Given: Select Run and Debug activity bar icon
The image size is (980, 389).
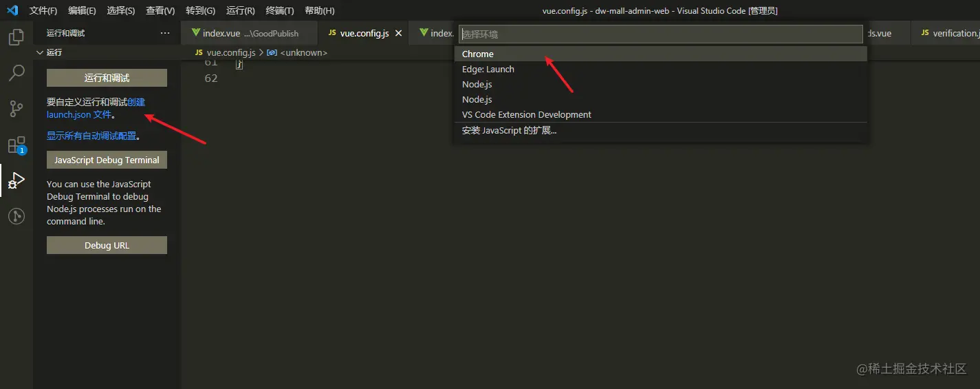Looking at the screenshot, I should coord(17,180).
